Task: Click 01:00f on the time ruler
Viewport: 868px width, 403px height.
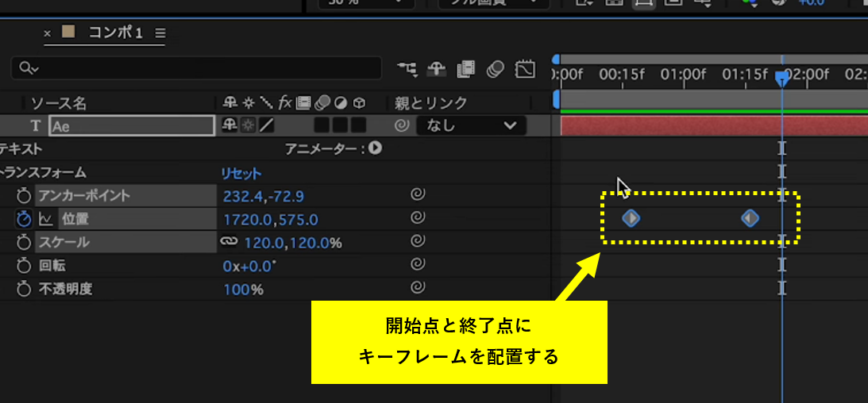Action: click(684, 74)
